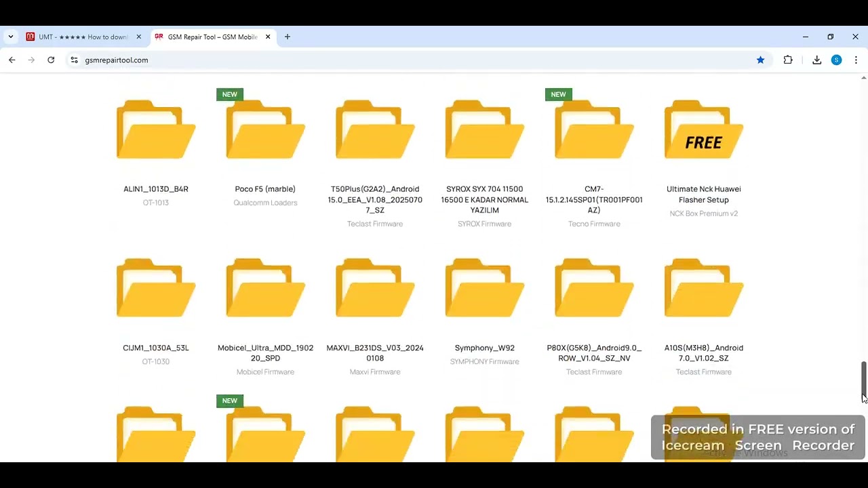The height and width of the screenshot is (488, 868).
Task: Click the Qualcomm Loaders category text
Action: (265, 203)
